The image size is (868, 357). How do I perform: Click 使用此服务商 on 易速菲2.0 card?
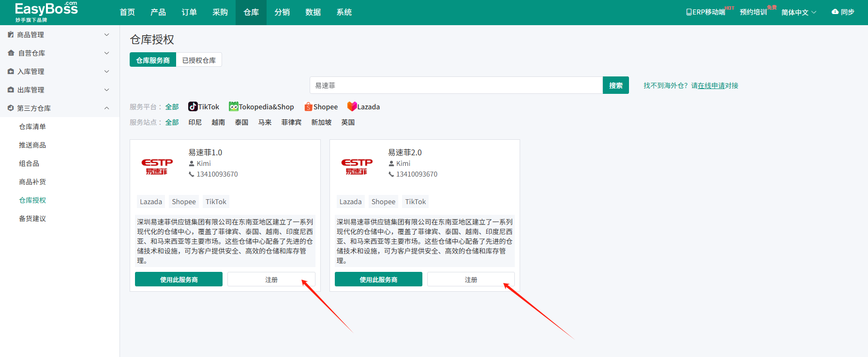click(x=378, y=279)
